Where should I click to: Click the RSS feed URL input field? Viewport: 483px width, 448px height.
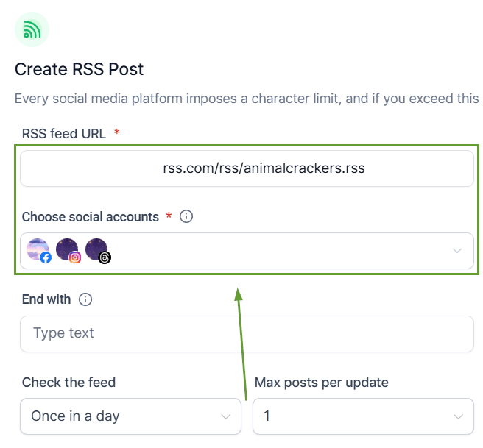click(247, 168)
